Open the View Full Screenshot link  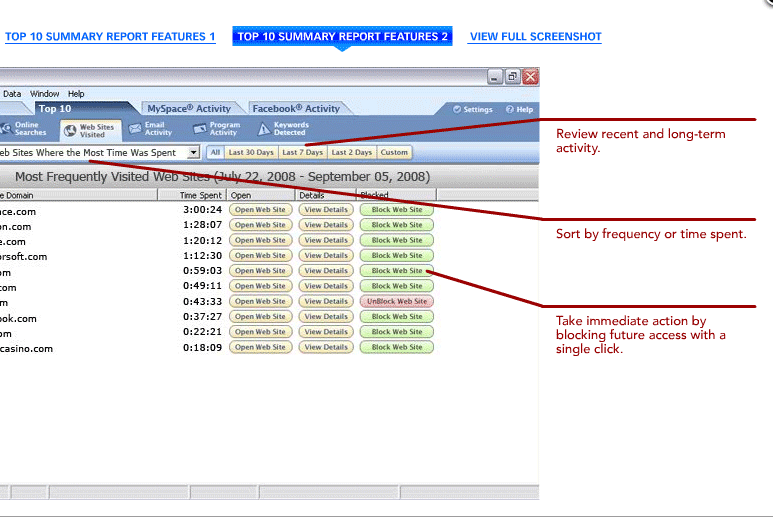[535, 36]
